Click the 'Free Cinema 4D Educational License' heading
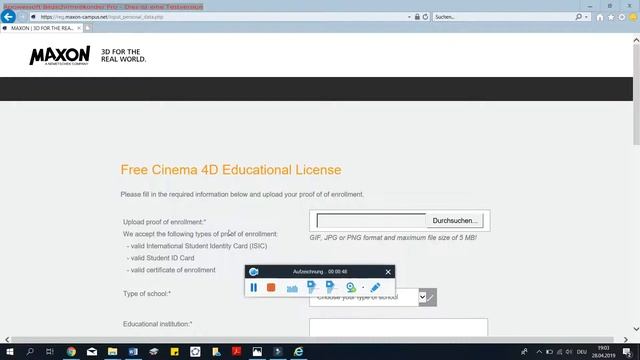 click(x=231, y=170)
